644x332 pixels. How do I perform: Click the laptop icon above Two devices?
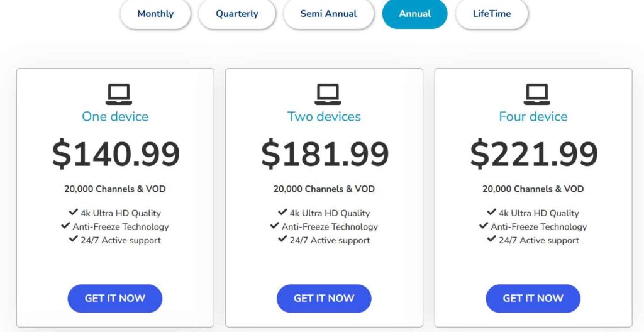[328, 94]
